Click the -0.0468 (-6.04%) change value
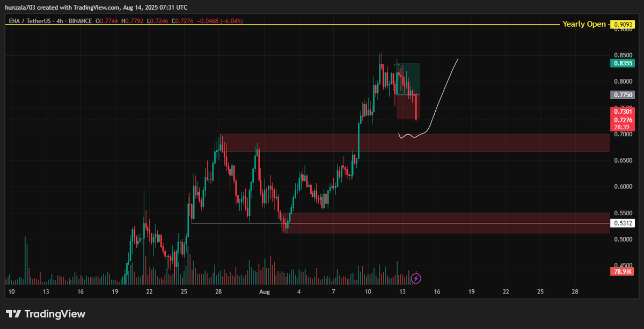 (x=219, y=21)
